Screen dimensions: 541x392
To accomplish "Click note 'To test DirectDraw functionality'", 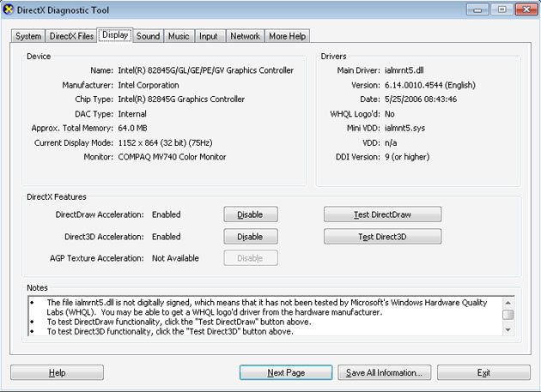I will point(179,322).
